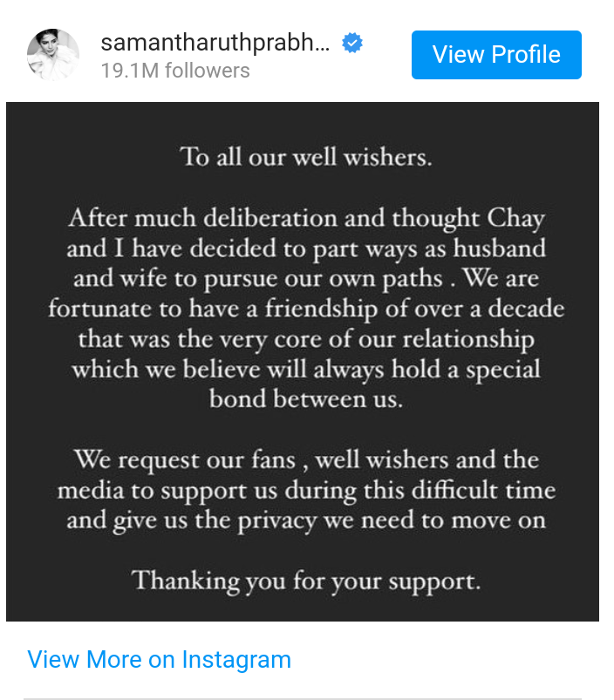Click the 'which we believe will always' line
This screenshot has height=700, width=614.
[x=306, y=370]
